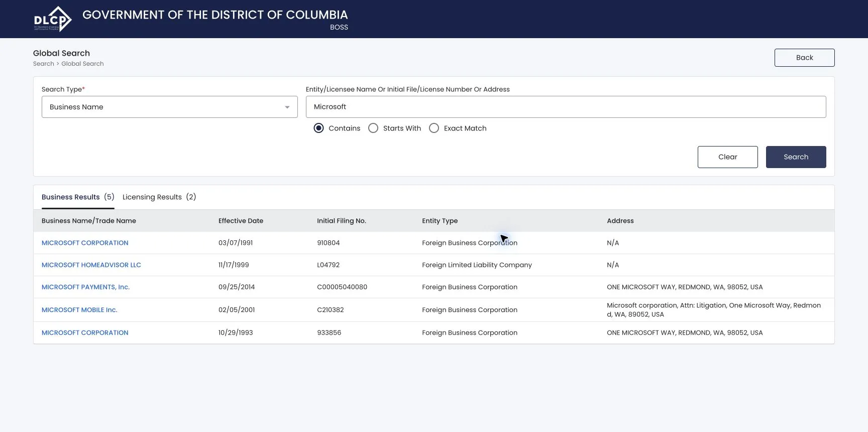Open MICROSOFT PAYMENTS, Inc. link

pos(85,287)
